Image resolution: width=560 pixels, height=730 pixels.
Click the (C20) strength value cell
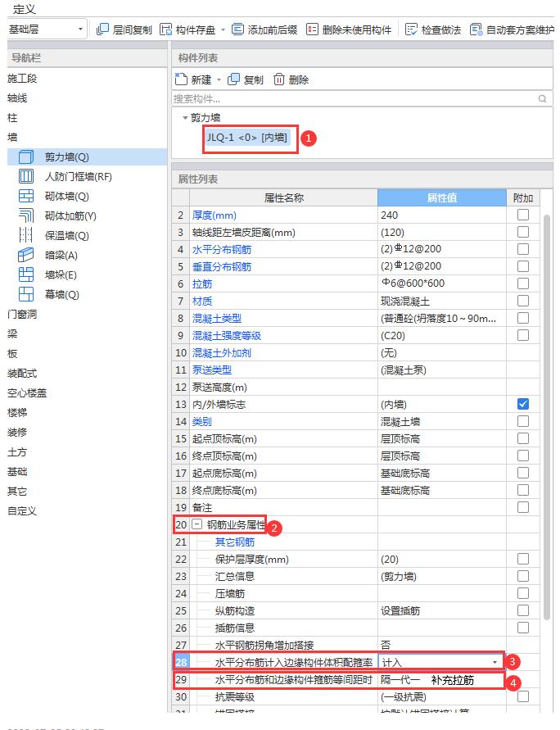(x=442, y=335)
